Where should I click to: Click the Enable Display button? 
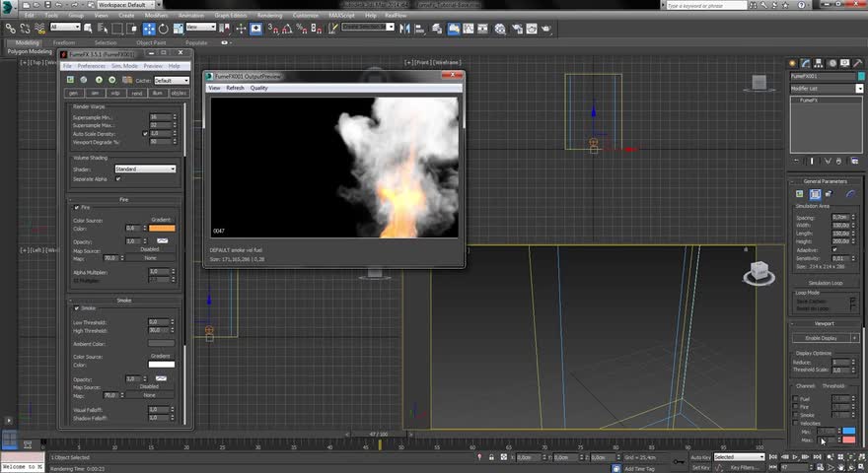pos(821,338)
